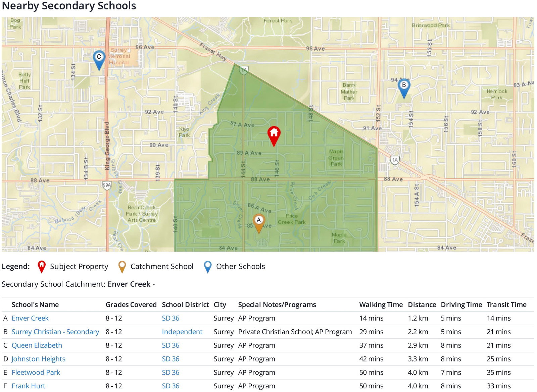Click the Bog Park map label
537x392 pixels.
pos(15,23)
